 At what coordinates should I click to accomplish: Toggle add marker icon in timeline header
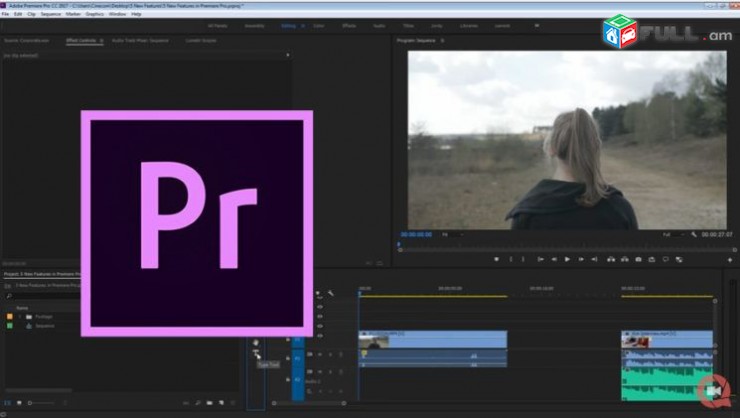coord(318,293)
